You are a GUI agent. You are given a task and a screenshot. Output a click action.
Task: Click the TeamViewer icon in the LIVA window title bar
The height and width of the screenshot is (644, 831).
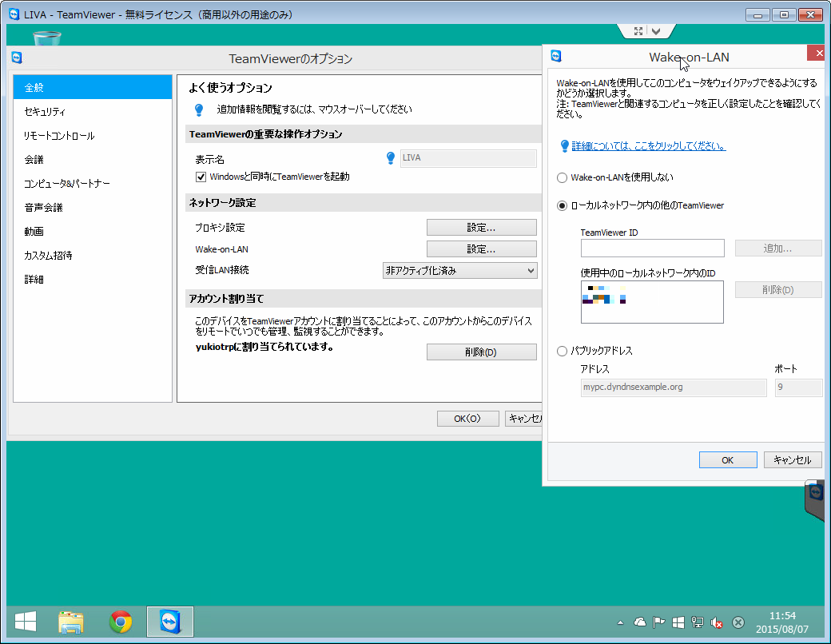[x=14, y=14]
